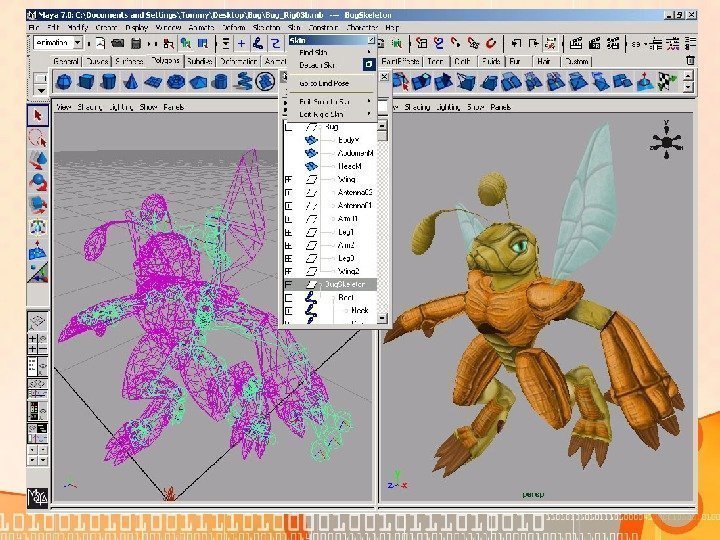This screenshot has width=720, height=540.
Task: Toggle expand box beside Leg1 in outliner
Action: [288, 232]
